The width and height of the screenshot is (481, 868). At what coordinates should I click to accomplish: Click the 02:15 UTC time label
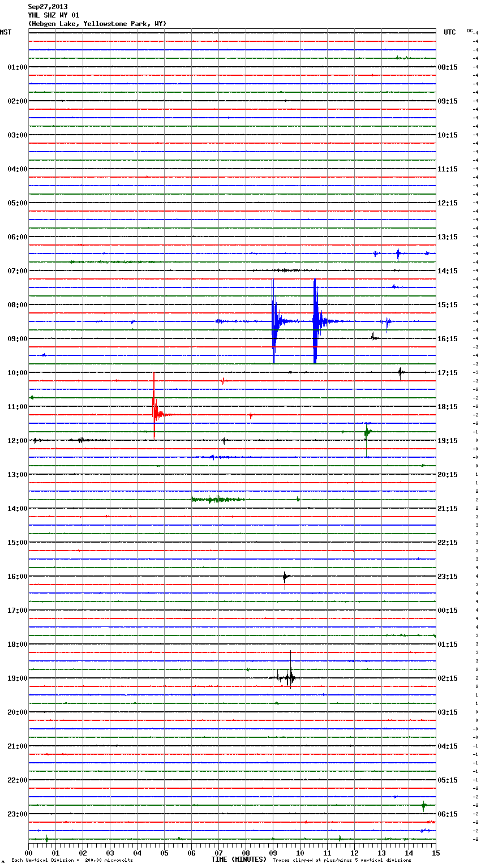(x=448, y=678)
